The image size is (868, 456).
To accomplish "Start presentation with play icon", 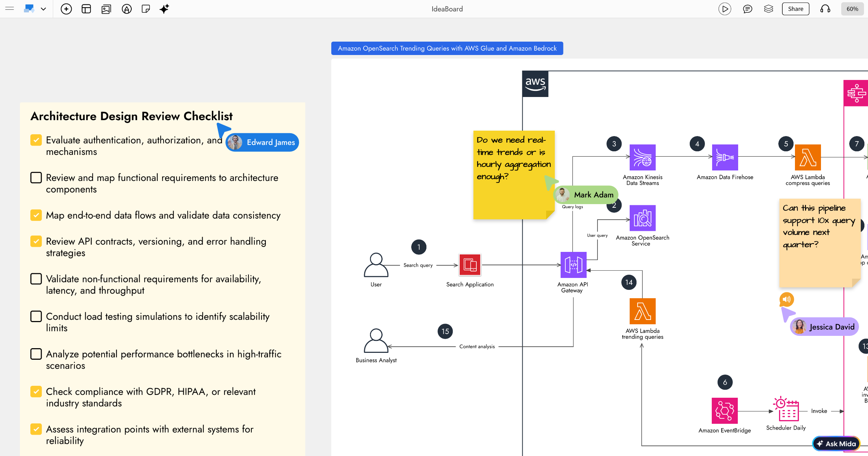I will (725, 9).
